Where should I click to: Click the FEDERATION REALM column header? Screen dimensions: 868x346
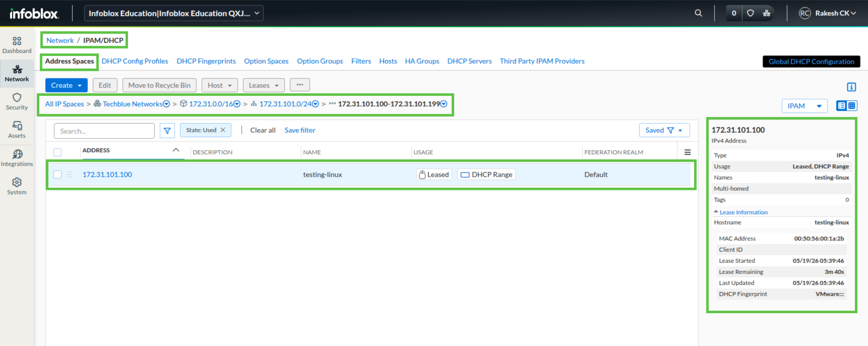(613, 152)
